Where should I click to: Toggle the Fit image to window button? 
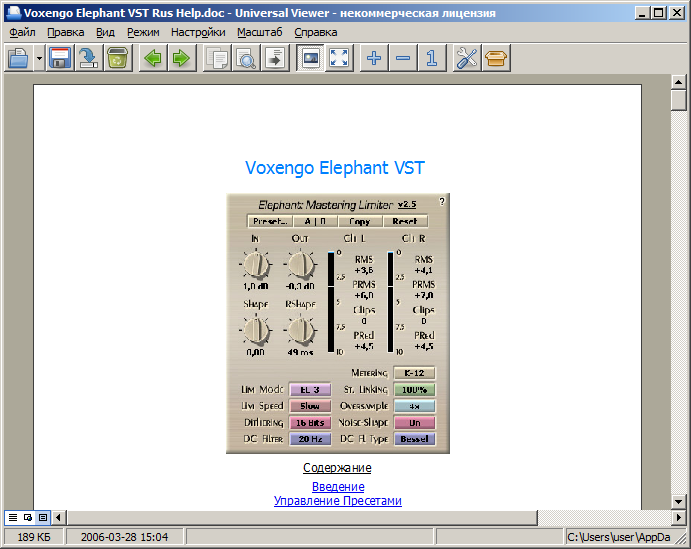click(x=311, y=58)
